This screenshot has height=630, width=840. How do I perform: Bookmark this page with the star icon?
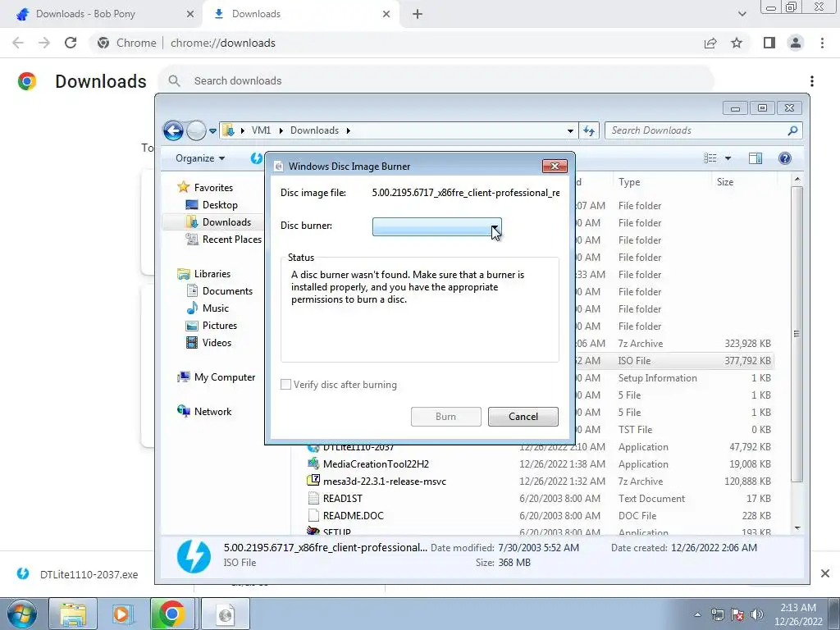[x=737, y=43]
